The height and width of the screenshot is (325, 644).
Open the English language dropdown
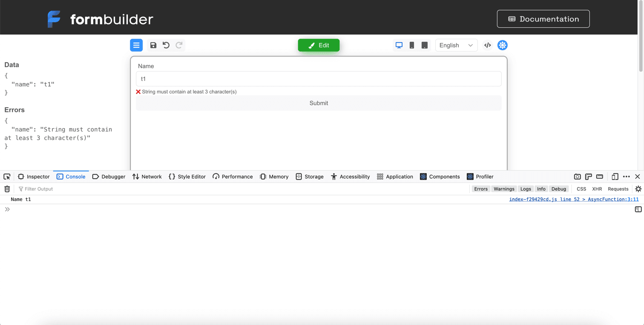(456, 45)
